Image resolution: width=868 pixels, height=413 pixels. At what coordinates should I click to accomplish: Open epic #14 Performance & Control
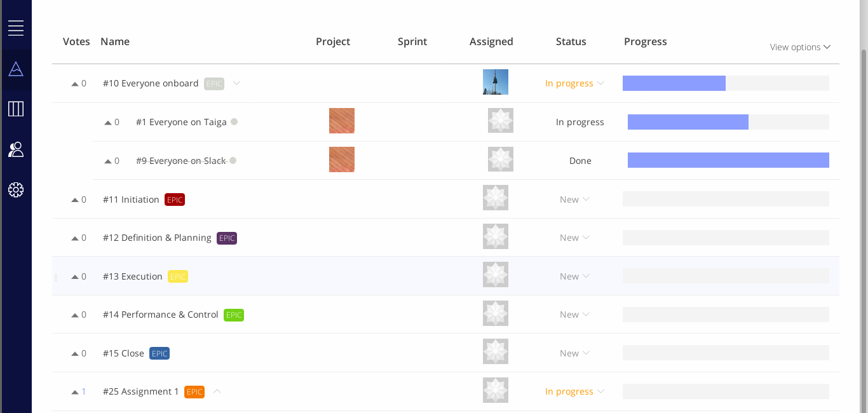(161, 315)
